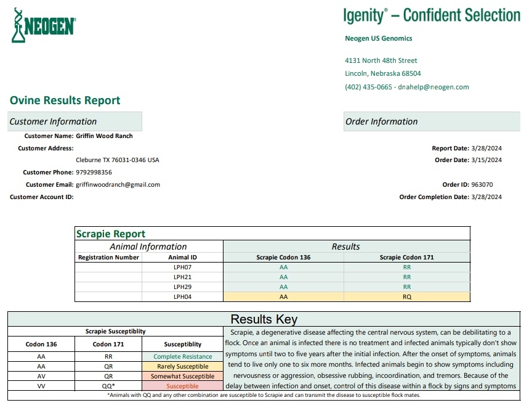532x408 pixels.
Task: Click the 'Scrapie Susceptiblity' key header
Action: coord(115,331)
